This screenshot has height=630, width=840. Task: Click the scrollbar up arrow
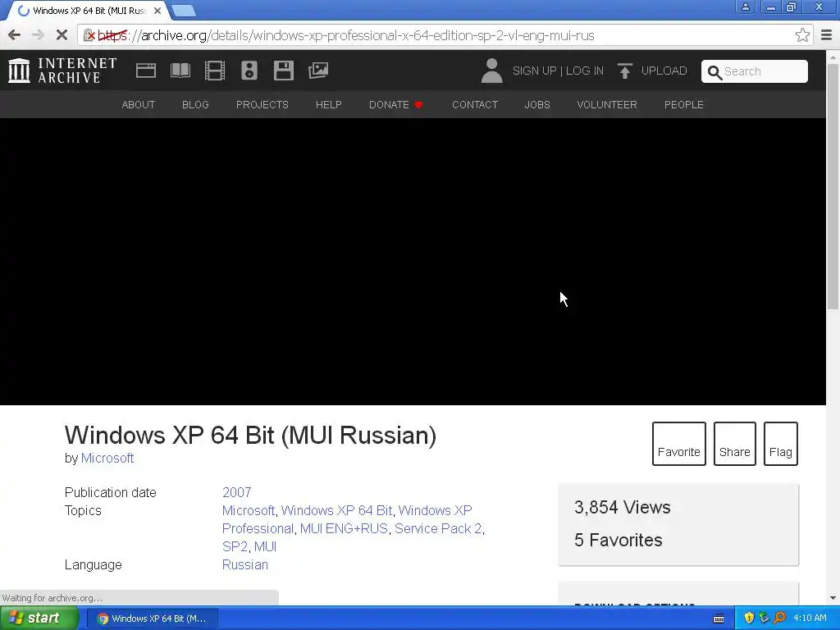[833, 56]
